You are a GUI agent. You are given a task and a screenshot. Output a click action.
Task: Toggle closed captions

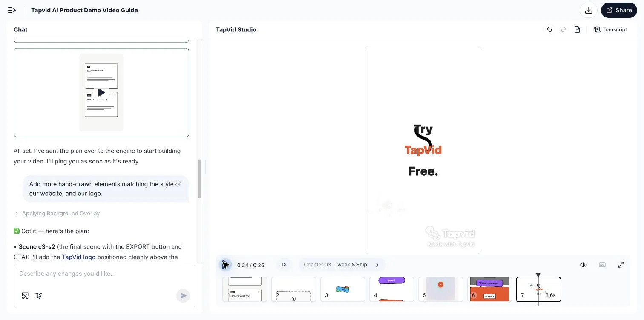[x=602, y=265]
